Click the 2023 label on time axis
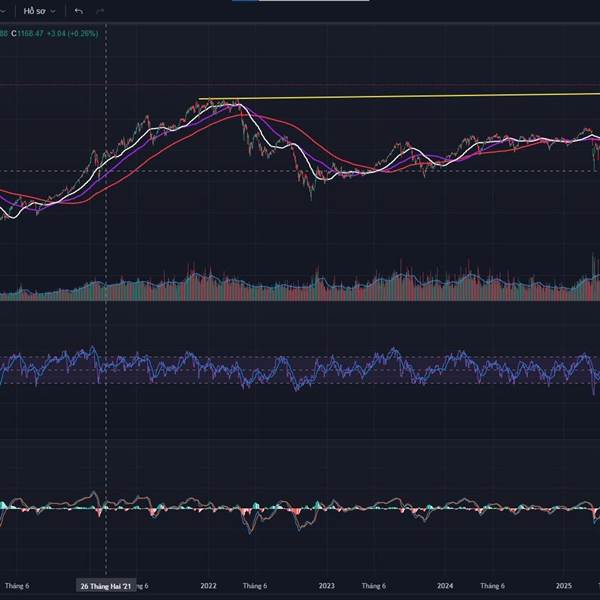Image resolution: width=600 pixels, height=600 pixels. [326, 586]
